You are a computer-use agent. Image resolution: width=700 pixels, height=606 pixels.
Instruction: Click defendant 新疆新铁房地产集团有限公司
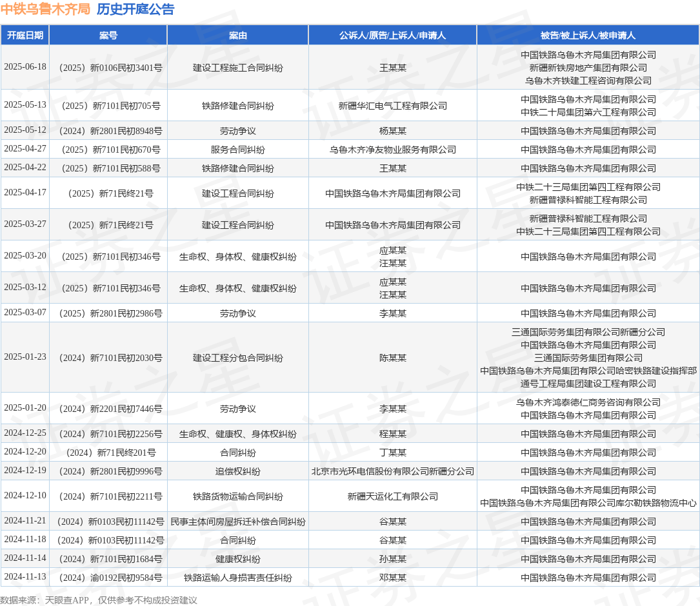click(x=588, y=68)
